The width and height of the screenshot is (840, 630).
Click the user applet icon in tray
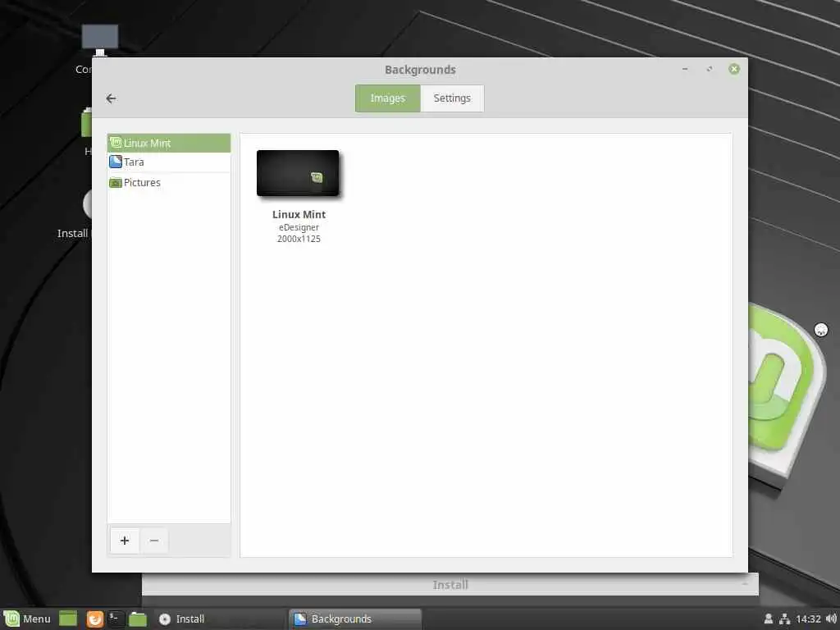click(x=768, y=619)
